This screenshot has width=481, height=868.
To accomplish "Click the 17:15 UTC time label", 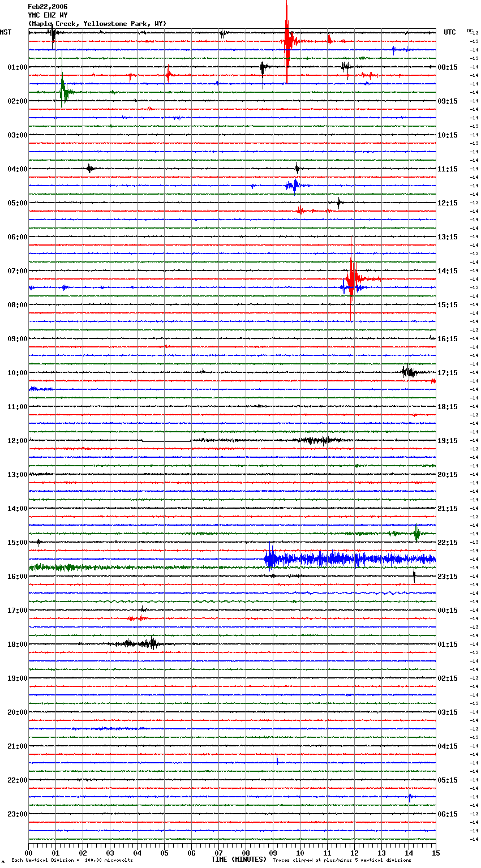I will [x=448, y=373].
